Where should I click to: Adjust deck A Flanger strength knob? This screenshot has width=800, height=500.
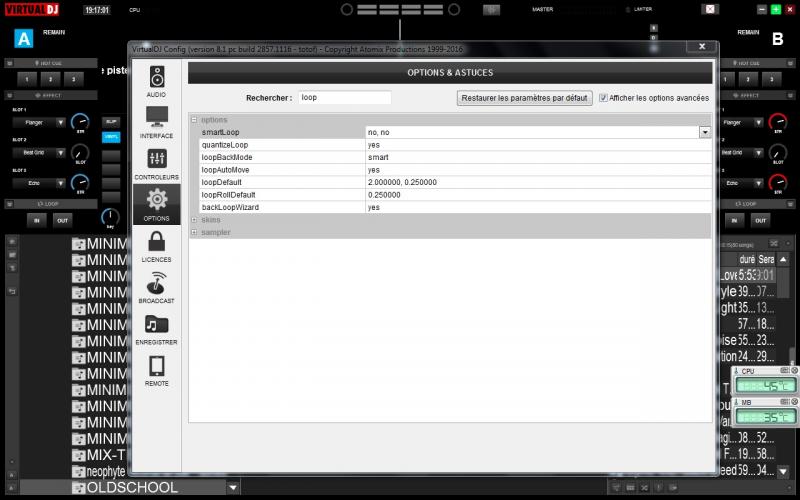(80, 122)
